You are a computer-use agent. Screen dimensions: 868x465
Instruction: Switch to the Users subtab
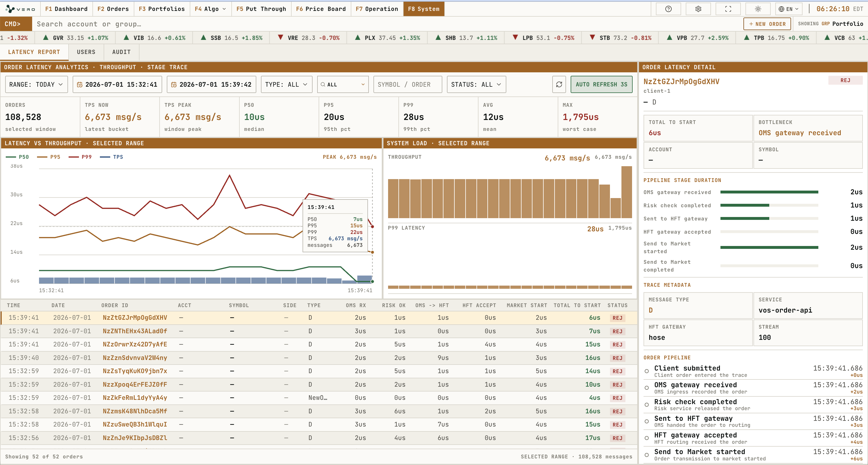(x=86, y=52)
